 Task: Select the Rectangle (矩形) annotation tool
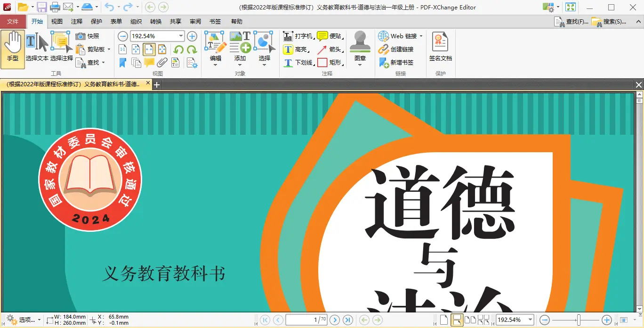pos(330,63)
